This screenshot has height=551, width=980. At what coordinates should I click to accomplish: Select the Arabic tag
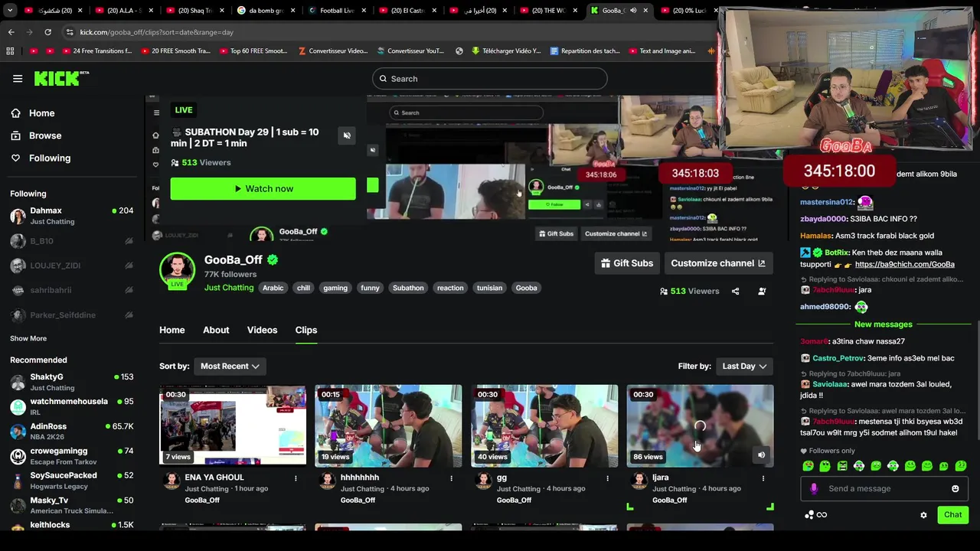[x=273, y=288]
